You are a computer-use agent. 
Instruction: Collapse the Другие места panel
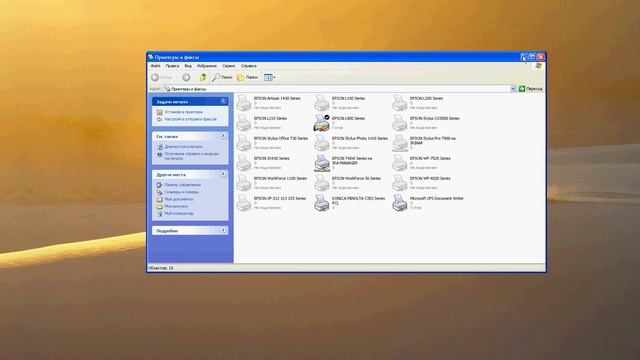[223, 174]
